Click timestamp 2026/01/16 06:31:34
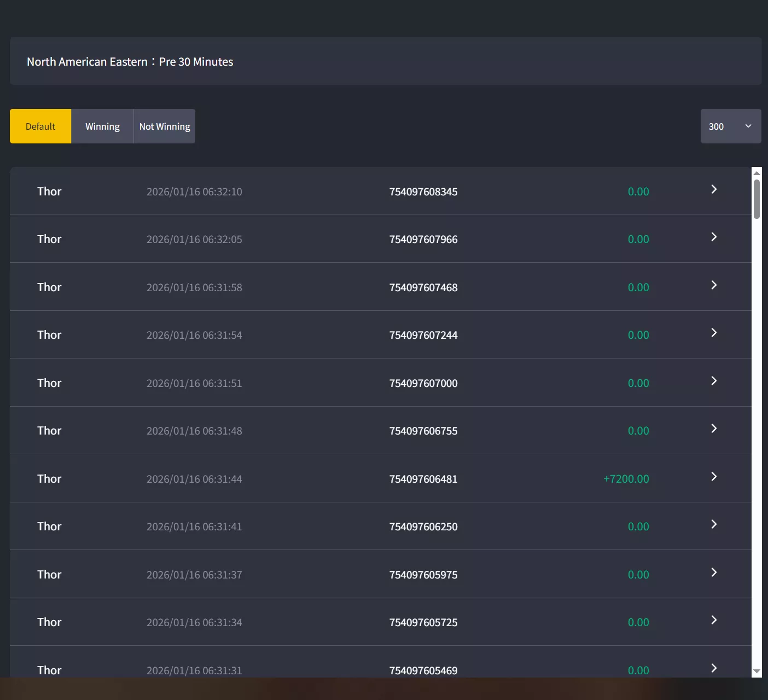768x700 pixels. coord(194,623)
